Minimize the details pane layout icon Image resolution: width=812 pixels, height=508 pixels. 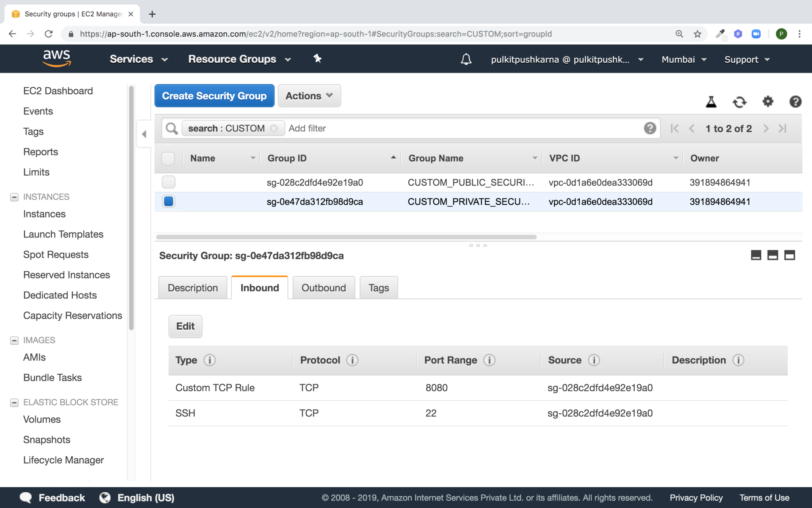(756, 255)
